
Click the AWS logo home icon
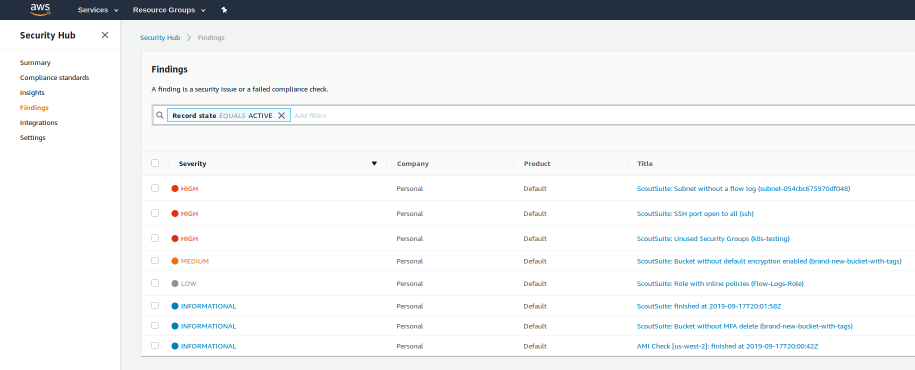tap(40, 9)
